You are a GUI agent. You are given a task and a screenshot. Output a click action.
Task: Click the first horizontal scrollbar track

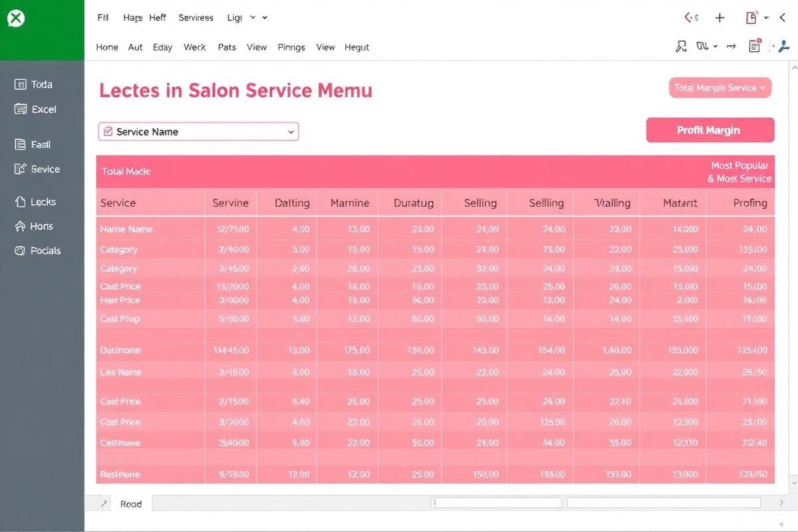[x=495, y=503]
